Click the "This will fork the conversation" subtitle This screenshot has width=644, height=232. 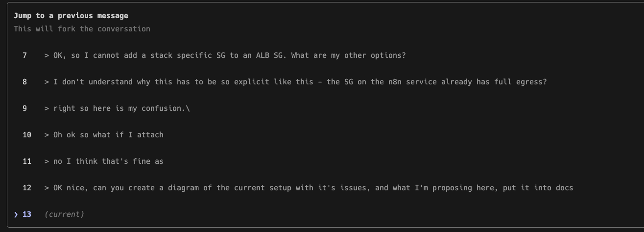point(82,28)
